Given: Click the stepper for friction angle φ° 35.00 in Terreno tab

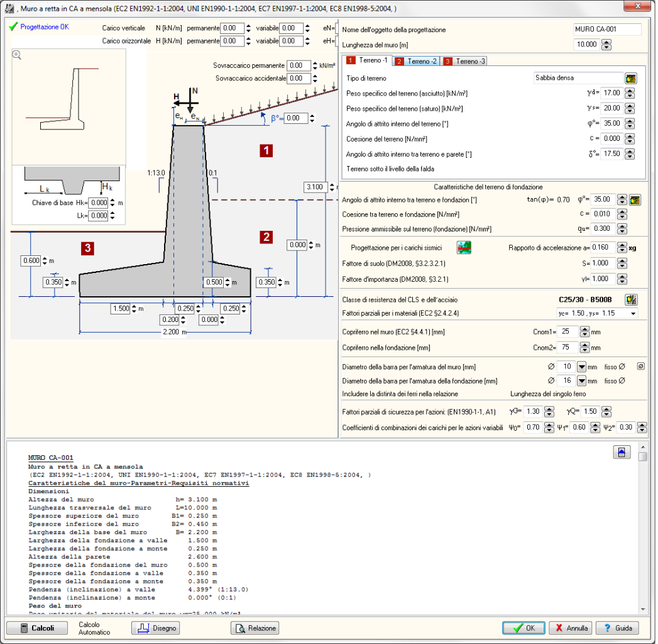Looking at the screenshot, I should 630,124.
